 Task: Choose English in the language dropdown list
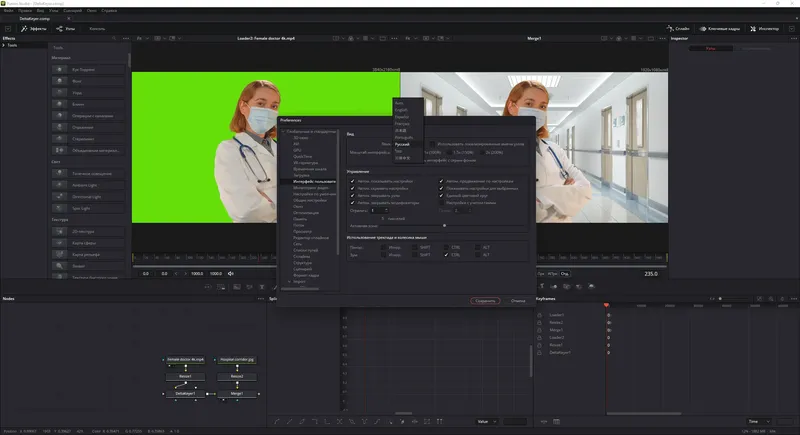tap(408, 110)
